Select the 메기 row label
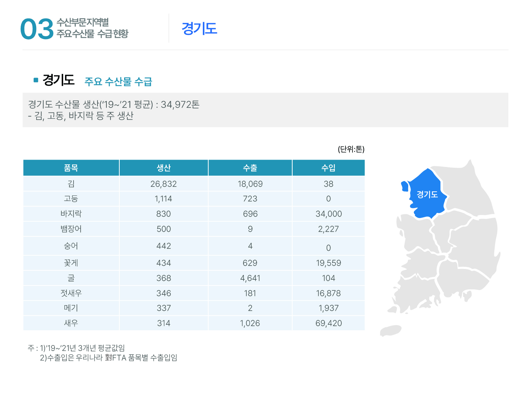This screenshot has width=532, height=399. pos(71,308)
